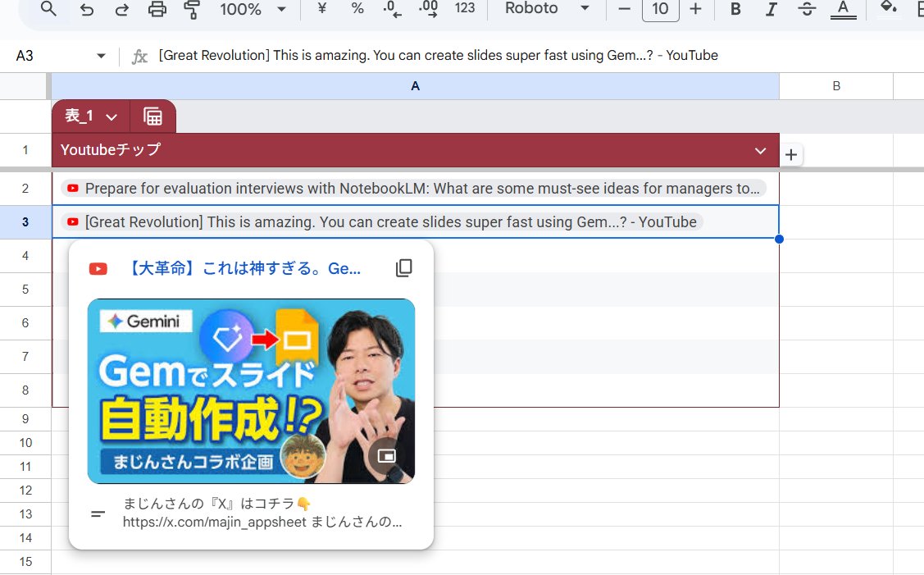Screen dimensions: 924x575
Task: Click the YouTube icon in row 3 chip
Action: click(x=73, y=222)
